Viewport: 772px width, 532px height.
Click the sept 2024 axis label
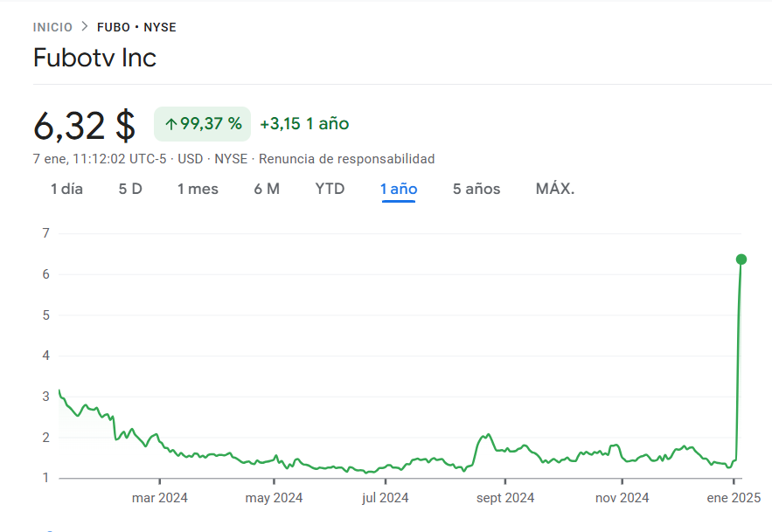point(504,498)
